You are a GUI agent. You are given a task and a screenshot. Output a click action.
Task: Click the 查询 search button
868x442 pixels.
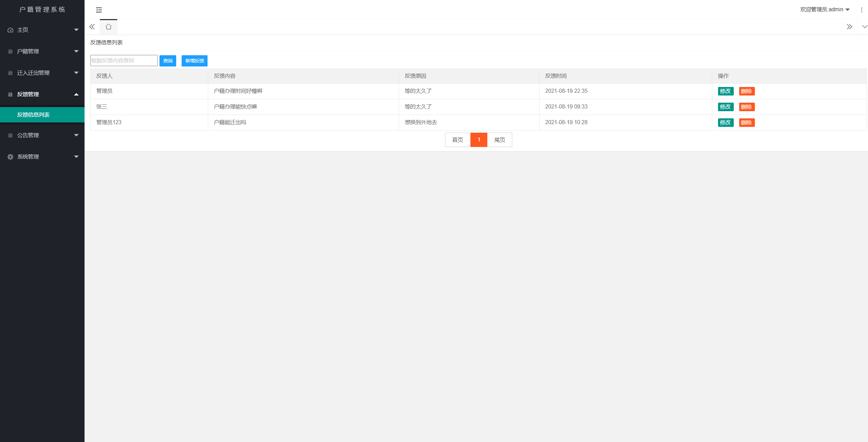click(168, 61)
